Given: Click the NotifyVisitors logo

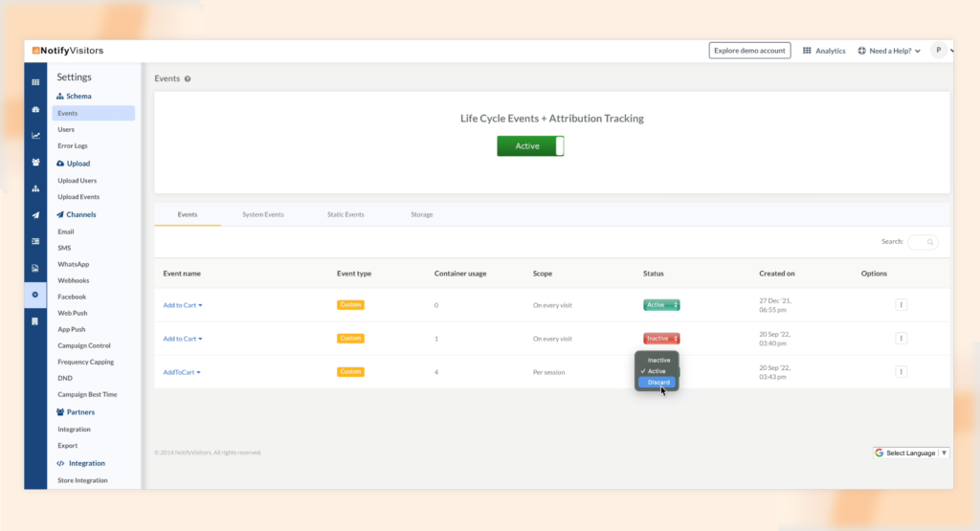Looking at the screenshot, I should pos(68,51).
